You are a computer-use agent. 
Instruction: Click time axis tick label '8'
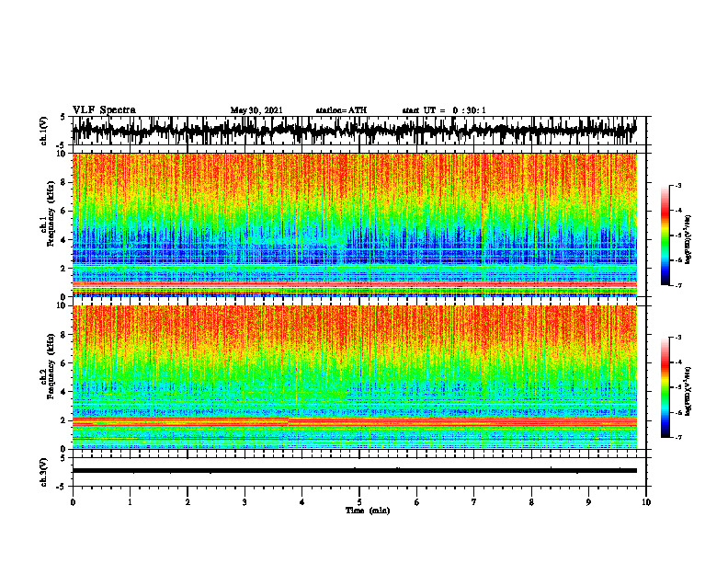(531, 502)
